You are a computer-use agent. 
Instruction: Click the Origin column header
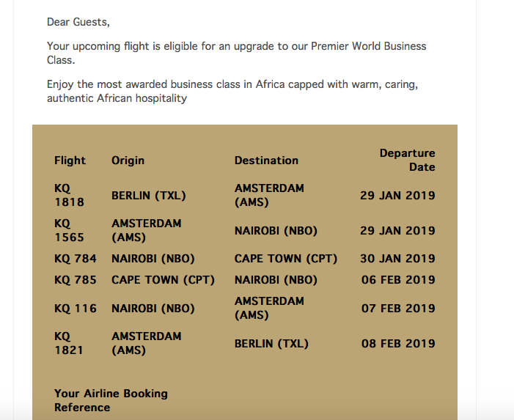point(128,161)
